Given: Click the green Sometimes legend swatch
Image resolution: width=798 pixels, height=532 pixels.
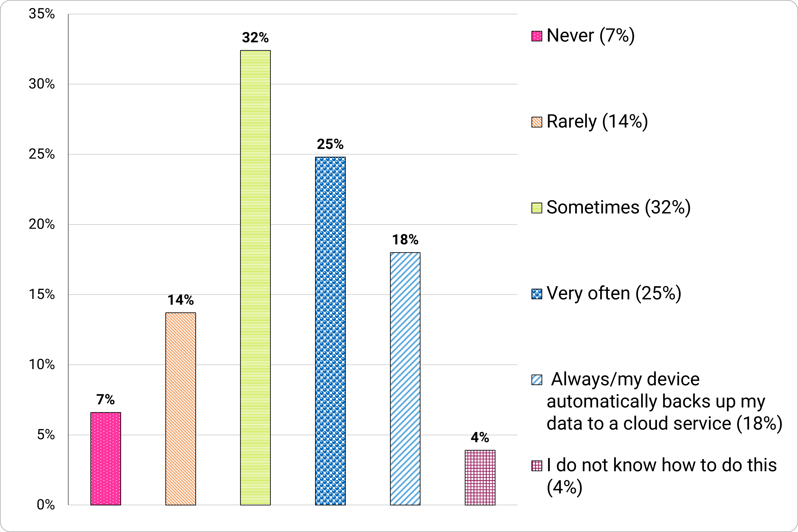Looking at the screenshot, I should [537, 208].
